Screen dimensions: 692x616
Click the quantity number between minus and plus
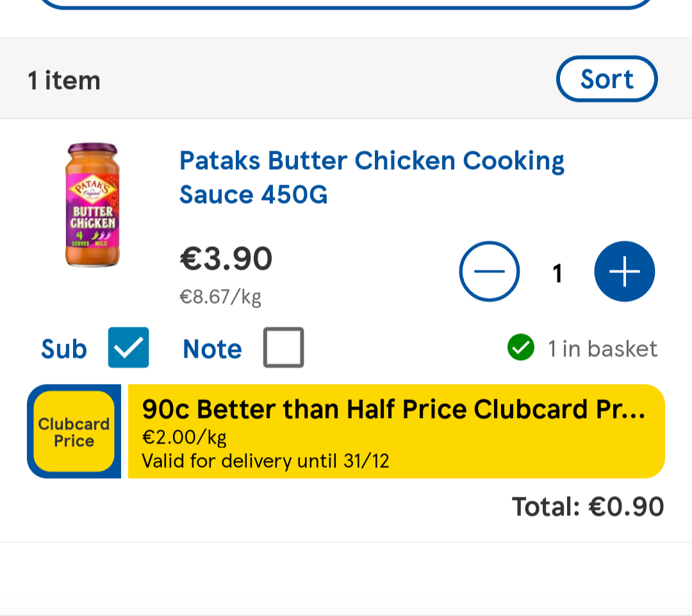pos(557,273)
